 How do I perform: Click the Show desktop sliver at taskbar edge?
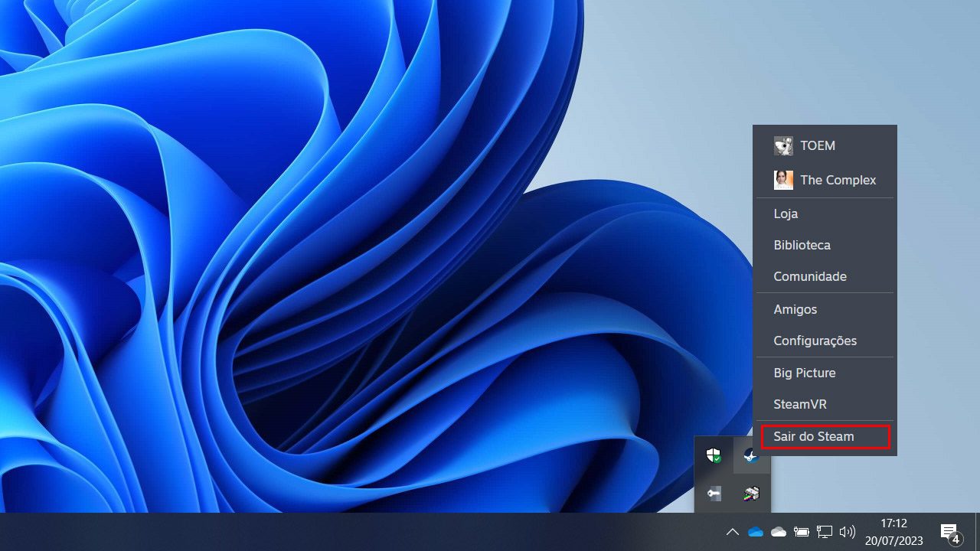[977, 532]
